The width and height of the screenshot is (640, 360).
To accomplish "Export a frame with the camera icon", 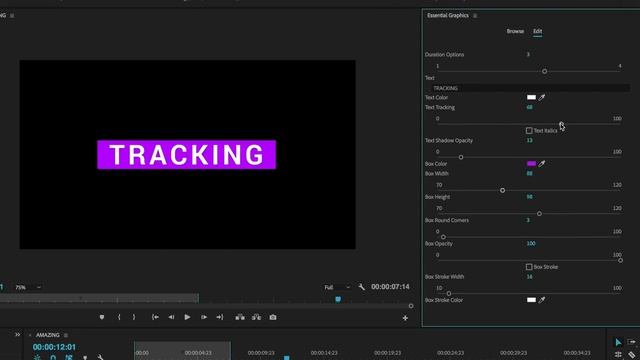I will (273, 317).
